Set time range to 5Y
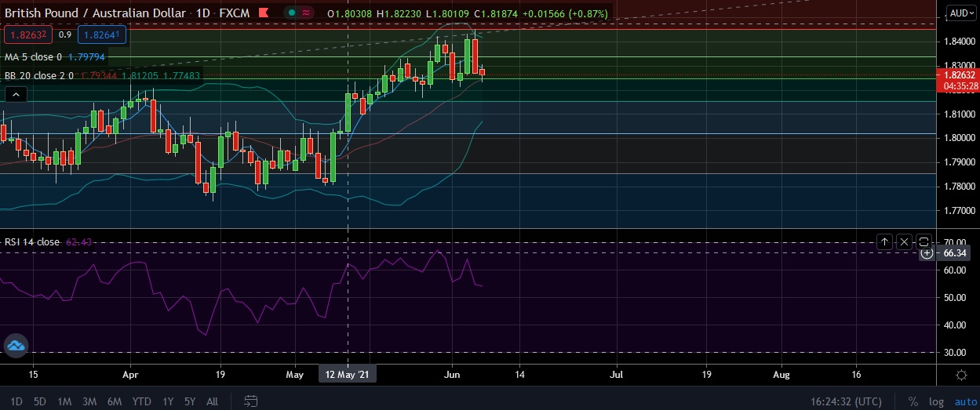The height and width of the screenshot is (410, 980). 190,401
